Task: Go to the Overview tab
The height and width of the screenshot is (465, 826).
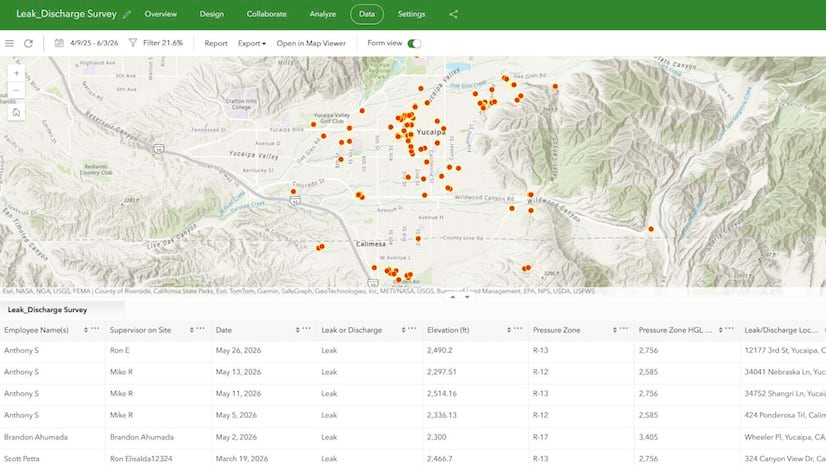Action: pos(161,14)
